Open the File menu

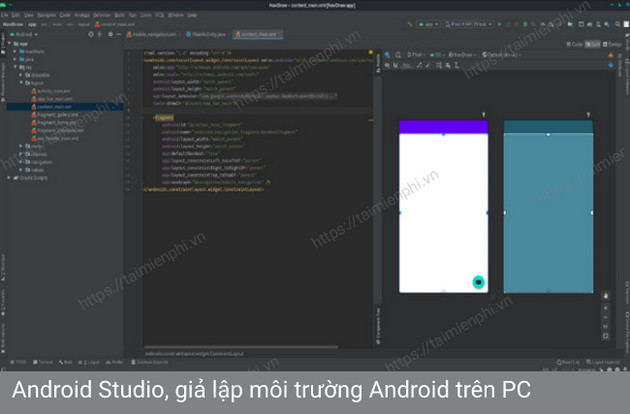pos(4,15)
